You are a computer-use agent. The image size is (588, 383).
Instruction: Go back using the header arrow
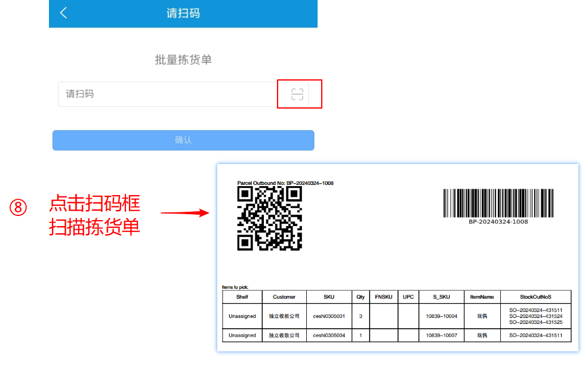(63, 13)
